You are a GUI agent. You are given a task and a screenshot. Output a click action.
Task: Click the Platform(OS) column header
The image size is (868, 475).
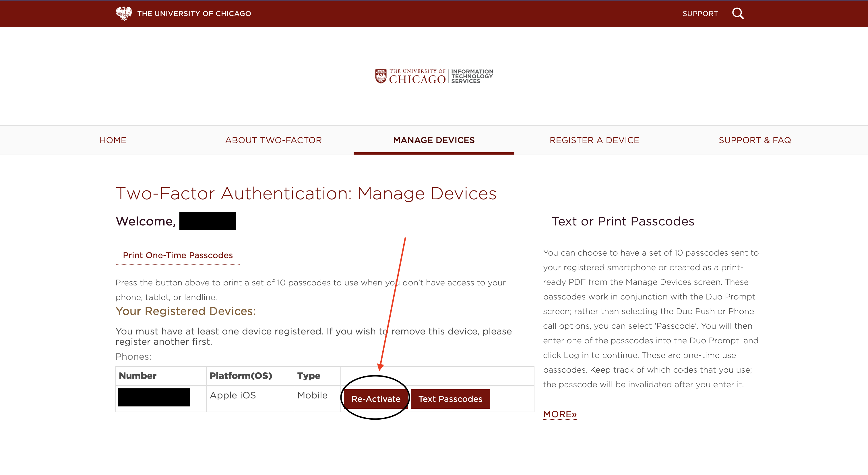(x=241, y=376)
